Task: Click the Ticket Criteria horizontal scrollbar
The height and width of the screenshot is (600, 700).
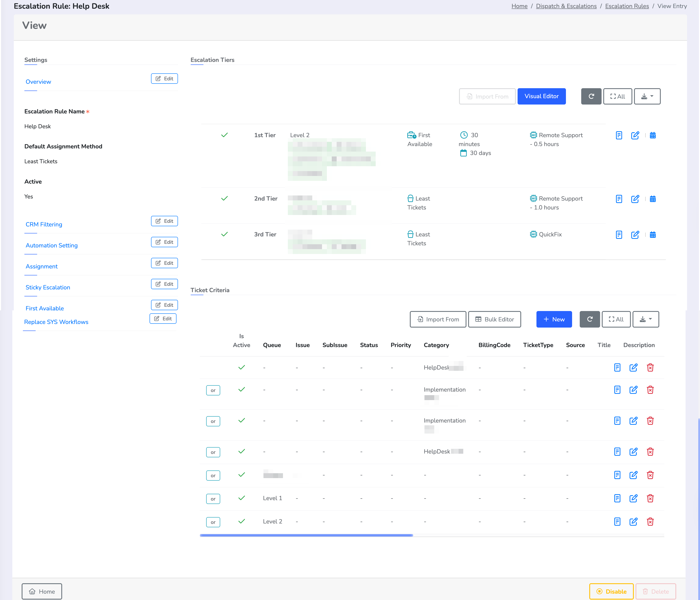Action: [306, 535]
